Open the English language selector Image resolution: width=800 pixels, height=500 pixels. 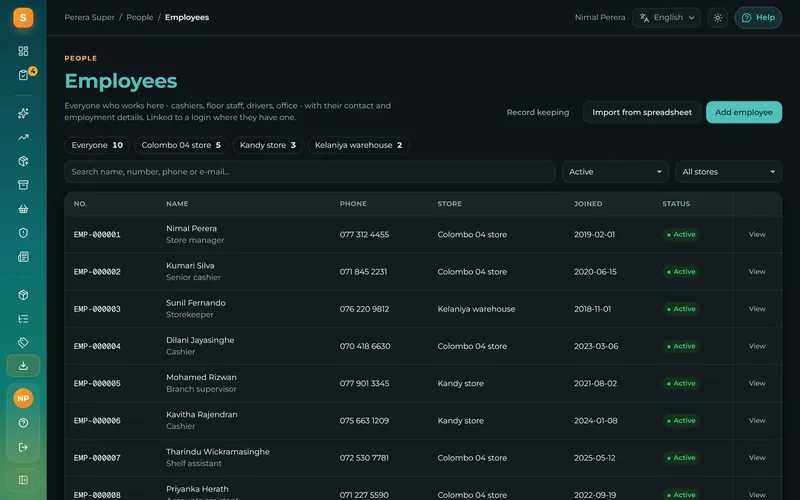tap(667, 18)
